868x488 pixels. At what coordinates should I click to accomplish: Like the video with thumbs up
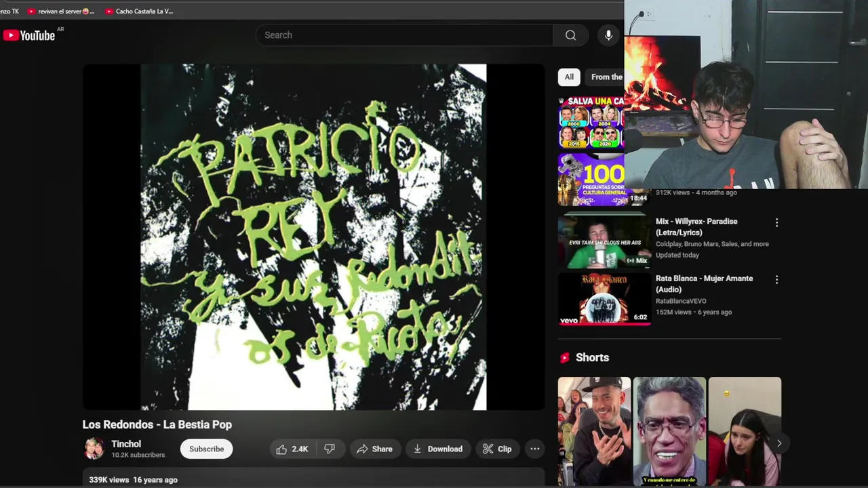[x=292, y=449]
